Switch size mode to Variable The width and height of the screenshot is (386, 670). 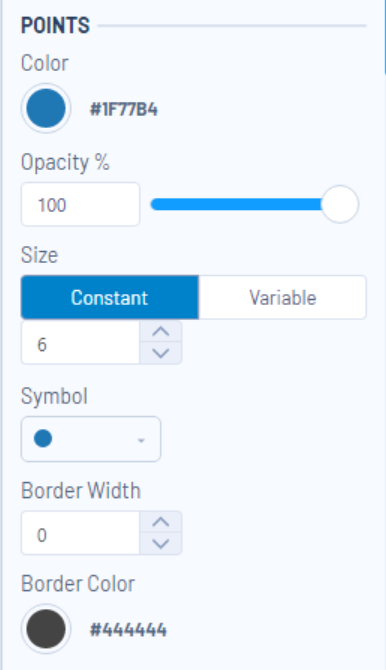(283, 297)
